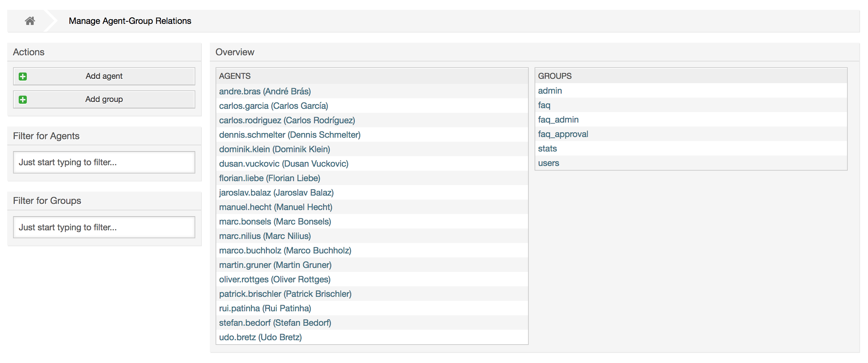This screenshot has height=363, width=868.
Task: Click inside the Filter for Agents field
Action: tap(104, 162)
